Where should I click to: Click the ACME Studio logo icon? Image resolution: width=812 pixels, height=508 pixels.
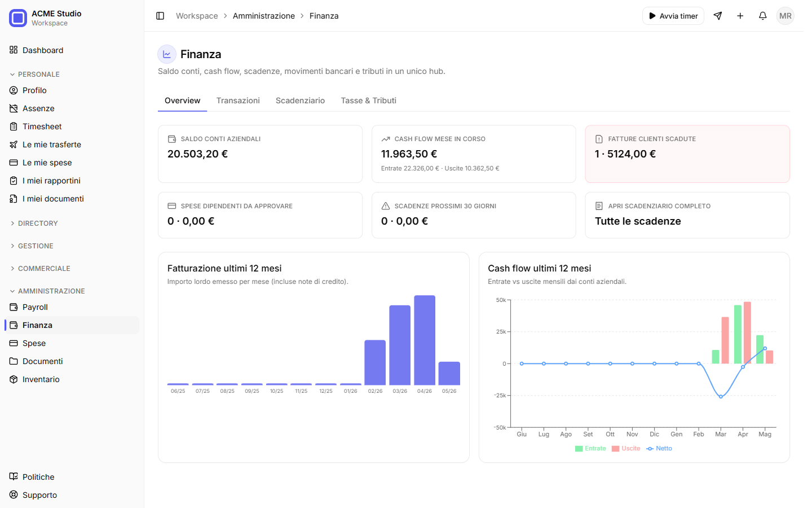18,18
